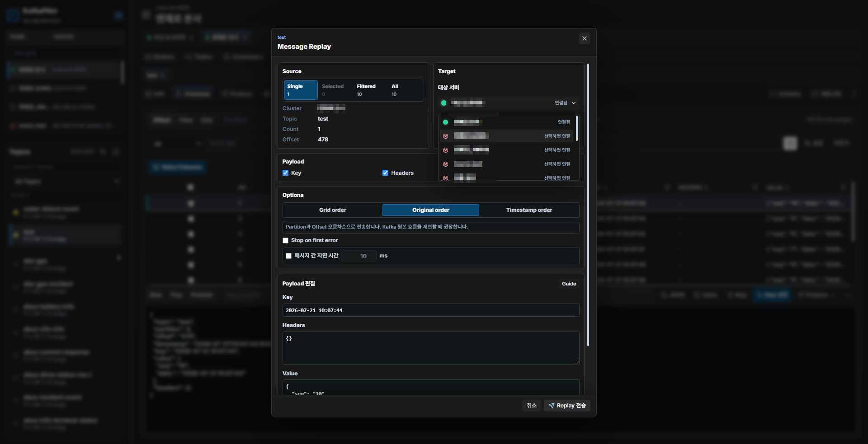This screenshot has width=868, height=444.
Task: Click the blue test label above title
Action: pos(282,37)
